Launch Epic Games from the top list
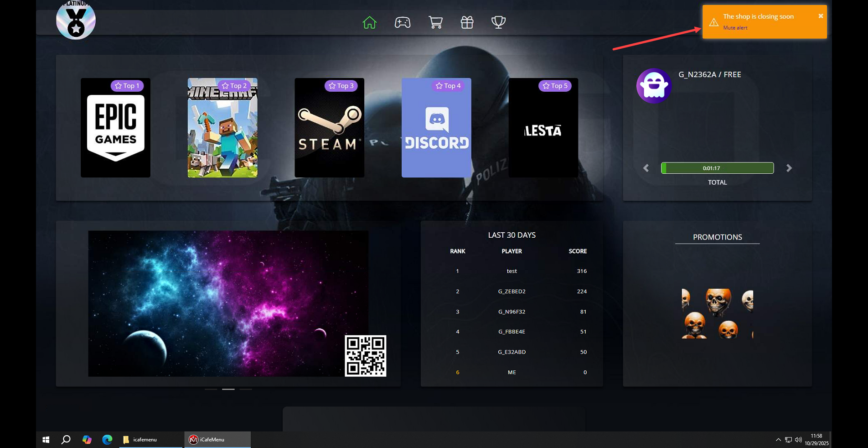Image resolution: width=868 pixels, height=448 pixels. (115, 128)
